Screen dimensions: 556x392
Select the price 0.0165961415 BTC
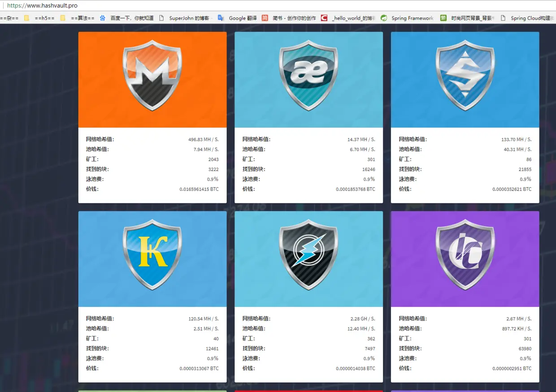click(x=199, y=189)
